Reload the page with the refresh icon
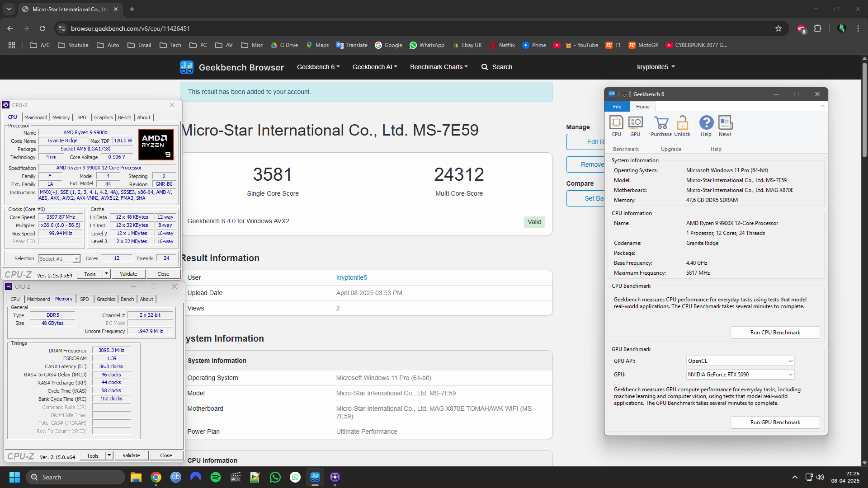Screen dimensions: 868x488 (x=42, y=28)
